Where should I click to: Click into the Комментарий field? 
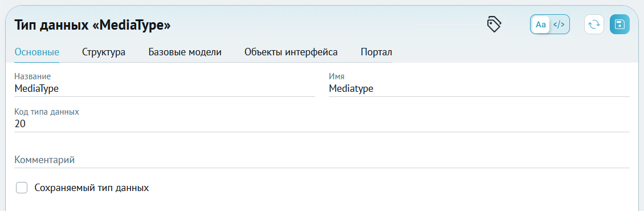pos(322,160)
